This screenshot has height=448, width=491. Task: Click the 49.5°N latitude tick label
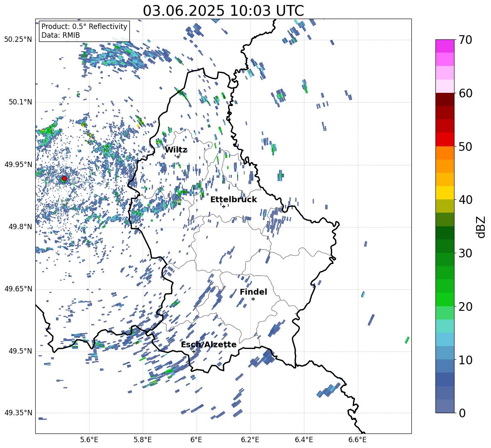pyautogui.click(x=20, y=351)
